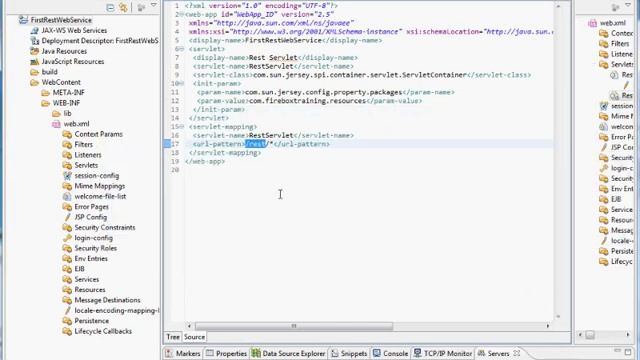Collapse the init-param fold on line 10

point(182,84)
